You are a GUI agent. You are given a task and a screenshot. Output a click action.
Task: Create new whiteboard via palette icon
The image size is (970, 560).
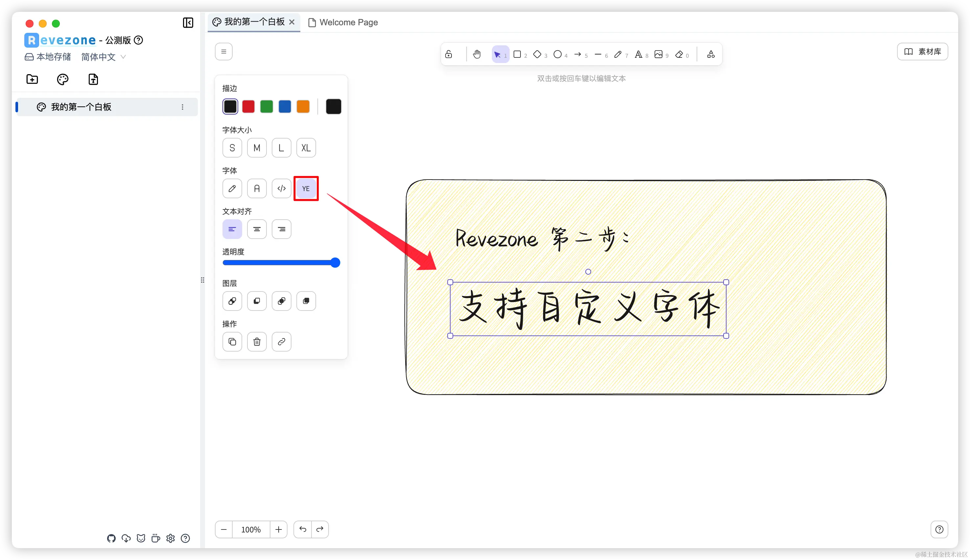(x=62, y=79)
